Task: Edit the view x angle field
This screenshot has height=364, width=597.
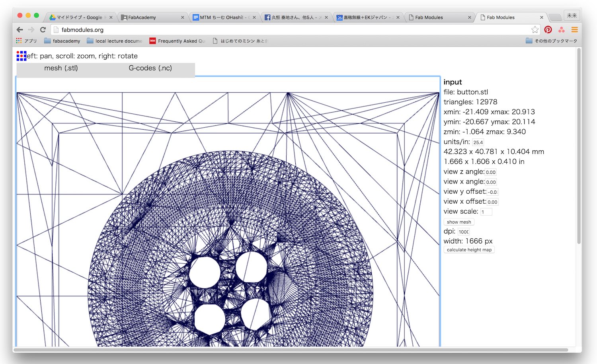Action: [x=491, y=182]
